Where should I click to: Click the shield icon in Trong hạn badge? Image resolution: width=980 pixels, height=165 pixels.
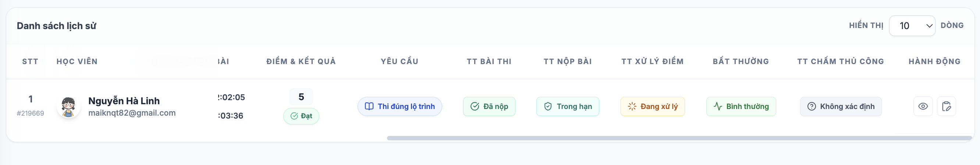(x=547, y=106)
